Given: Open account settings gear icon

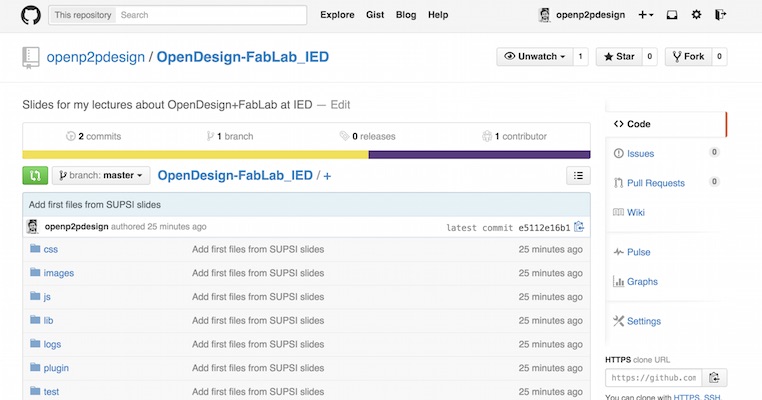Looking at the screenshot, I should pos(696,15).
